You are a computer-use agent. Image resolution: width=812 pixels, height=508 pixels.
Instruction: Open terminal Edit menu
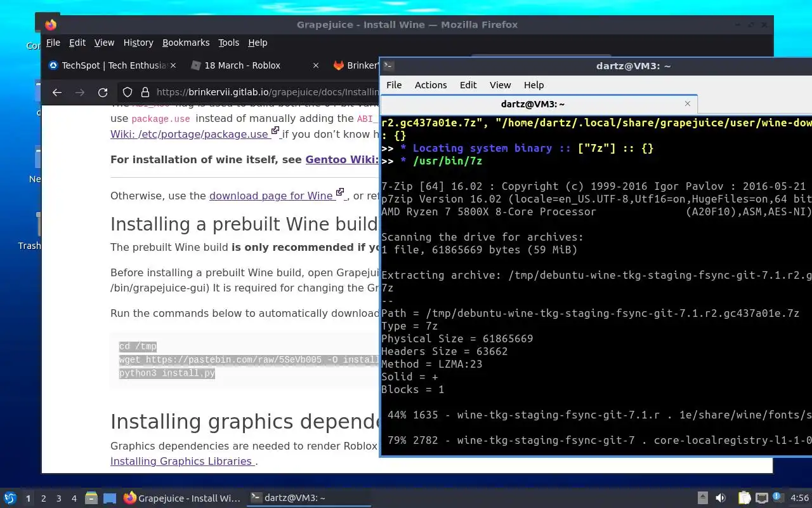468,85
